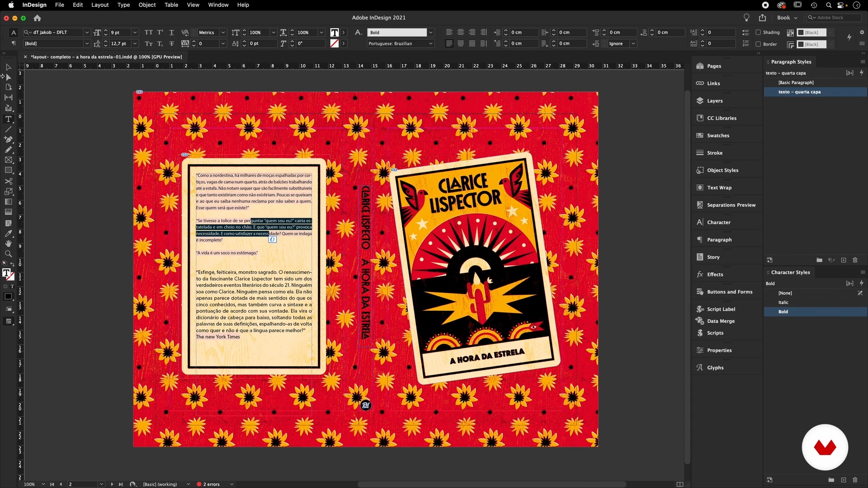Select the Free Transform tool
Image resolution: width=868 pixels, height=488 pixels.
pyautogui.click(x=8, y=192)
